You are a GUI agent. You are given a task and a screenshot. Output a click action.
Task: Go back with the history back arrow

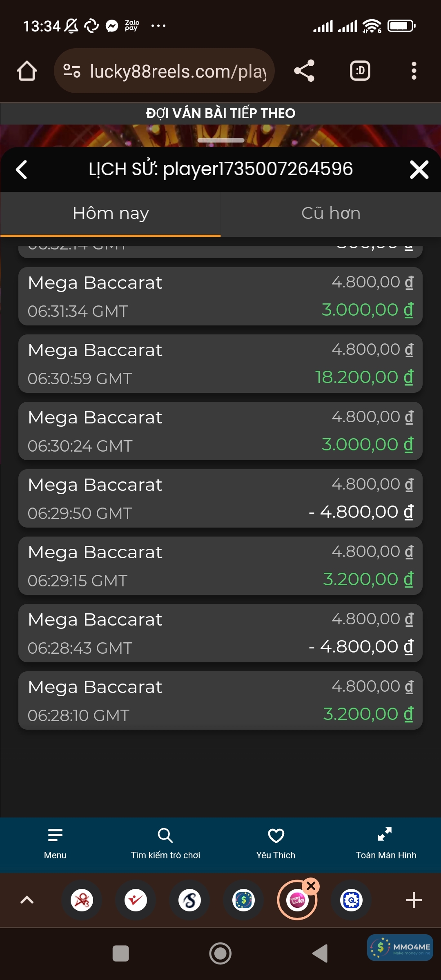click(x=22, y=169)
